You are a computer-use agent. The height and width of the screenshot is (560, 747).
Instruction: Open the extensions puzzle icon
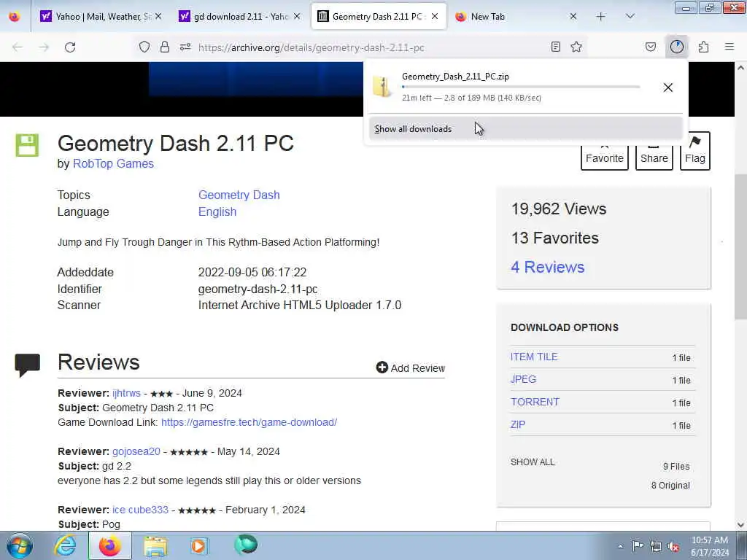click(x=704, y=47)
